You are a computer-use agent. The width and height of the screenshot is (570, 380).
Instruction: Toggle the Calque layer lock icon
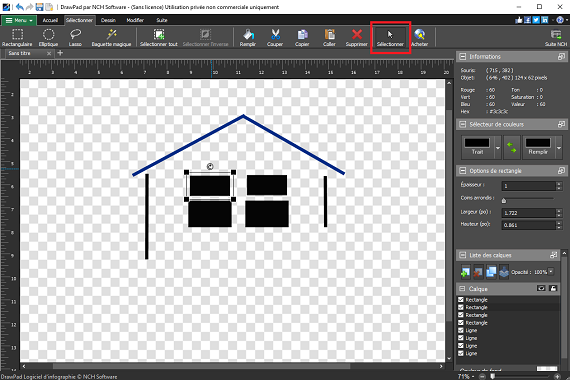pyautogui.click(x=553, y=288)
